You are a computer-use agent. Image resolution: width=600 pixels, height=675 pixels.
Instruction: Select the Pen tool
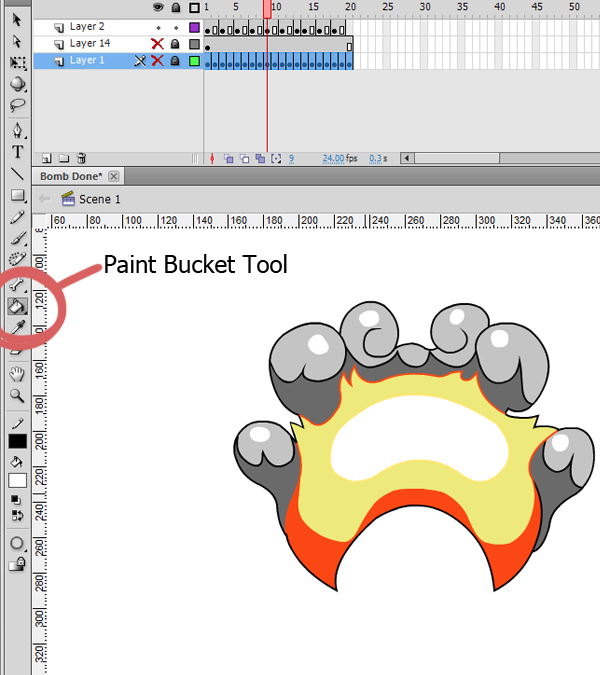click(x=17, y=130)
